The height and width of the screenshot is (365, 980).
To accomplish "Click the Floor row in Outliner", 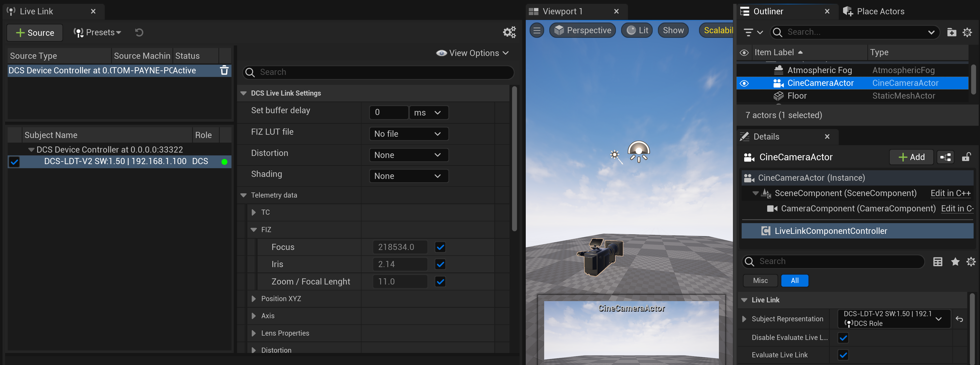I will [x=852, y=96].
